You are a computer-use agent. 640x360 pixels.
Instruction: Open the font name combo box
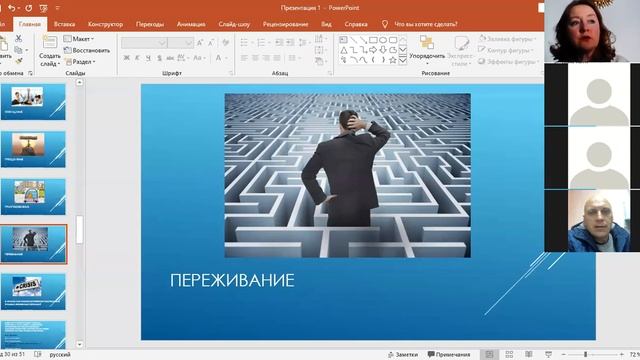144,42
